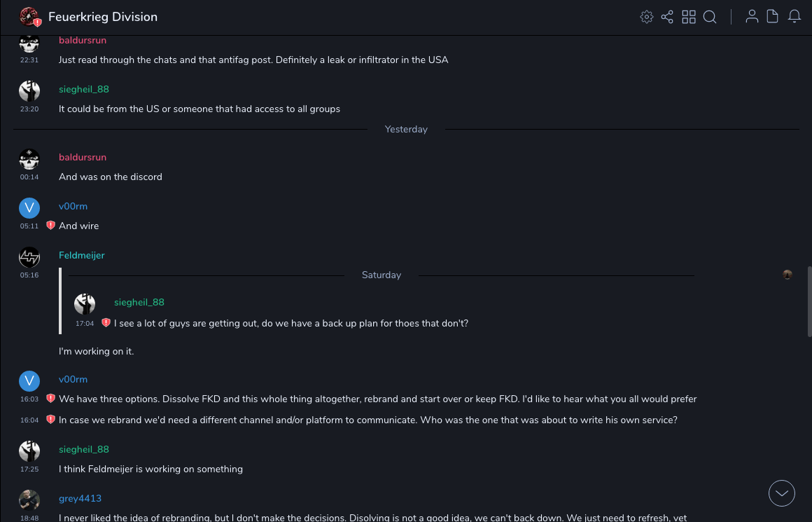Open the grey4413 username link

point(80,498)
